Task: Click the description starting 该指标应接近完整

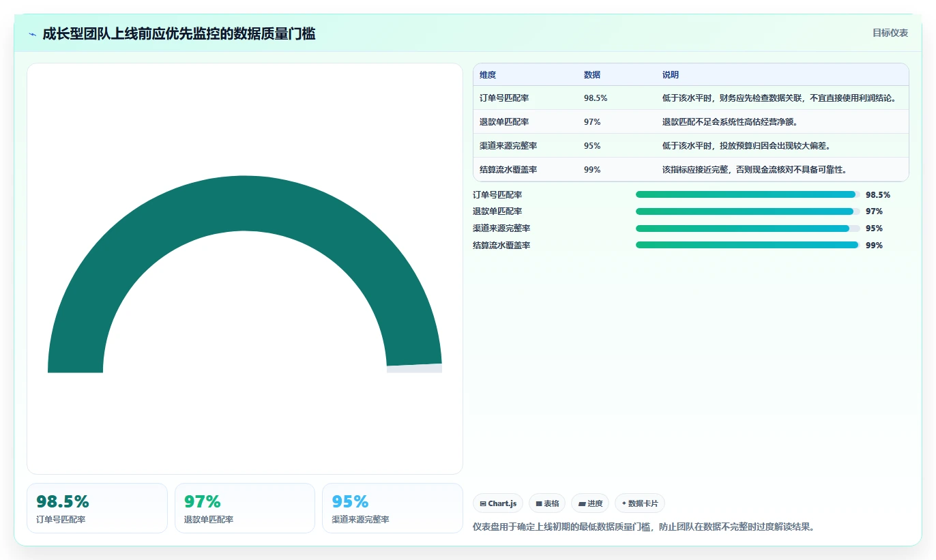Action: (x=755, y=170)
